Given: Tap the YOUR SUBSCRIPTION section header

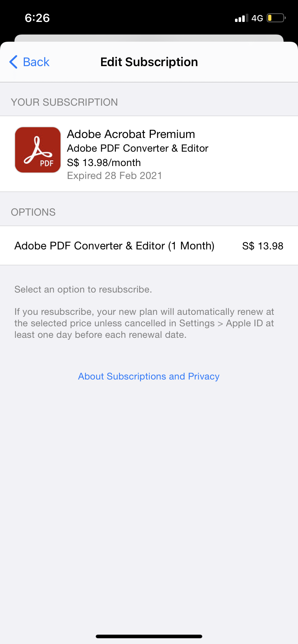Looking at the screenshot, I should coord(64,102).
